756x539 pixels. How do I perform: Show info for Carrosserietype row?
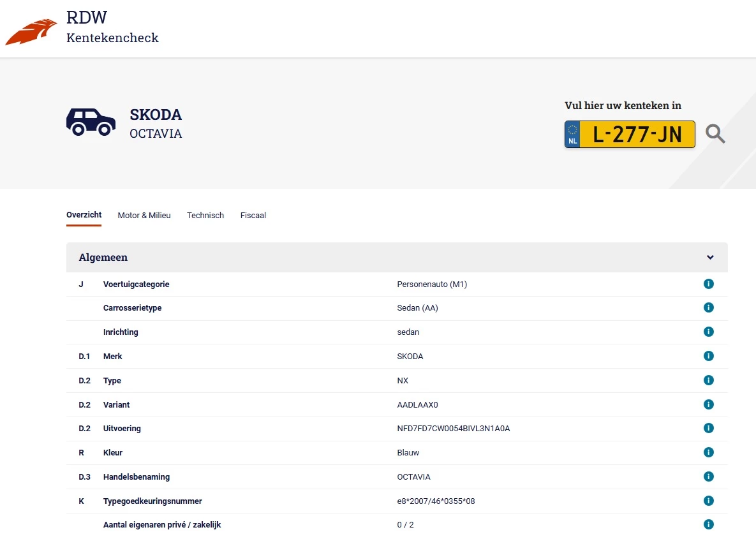click(708, 308)
